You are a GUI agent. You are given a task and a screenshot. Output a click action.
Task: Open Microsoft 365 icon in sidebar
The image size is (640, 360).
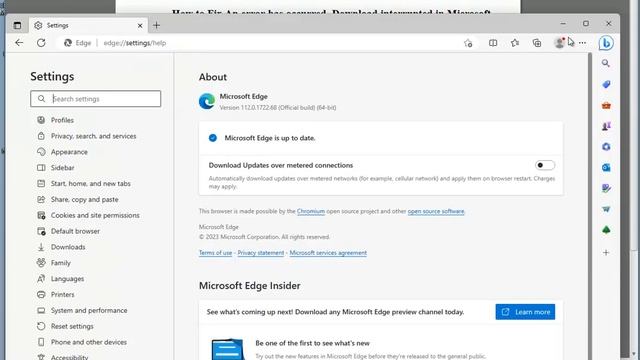606,147
